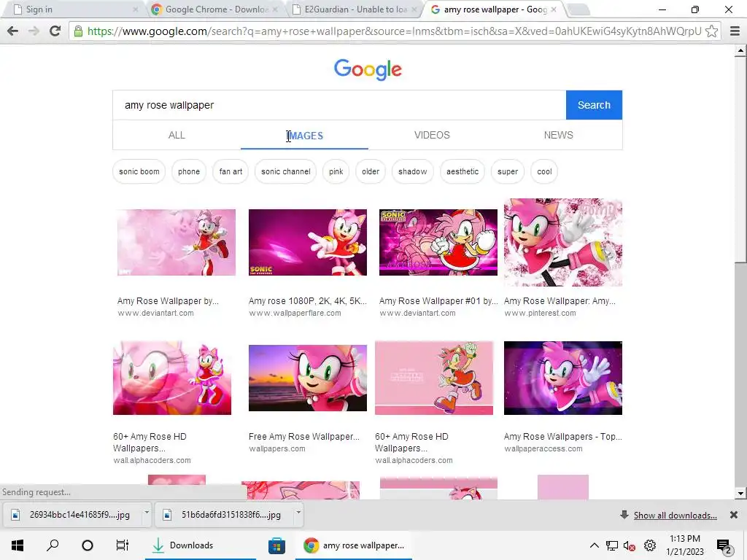Select the IMAGES search tab
747x560 pixels.
click(304, 136)
